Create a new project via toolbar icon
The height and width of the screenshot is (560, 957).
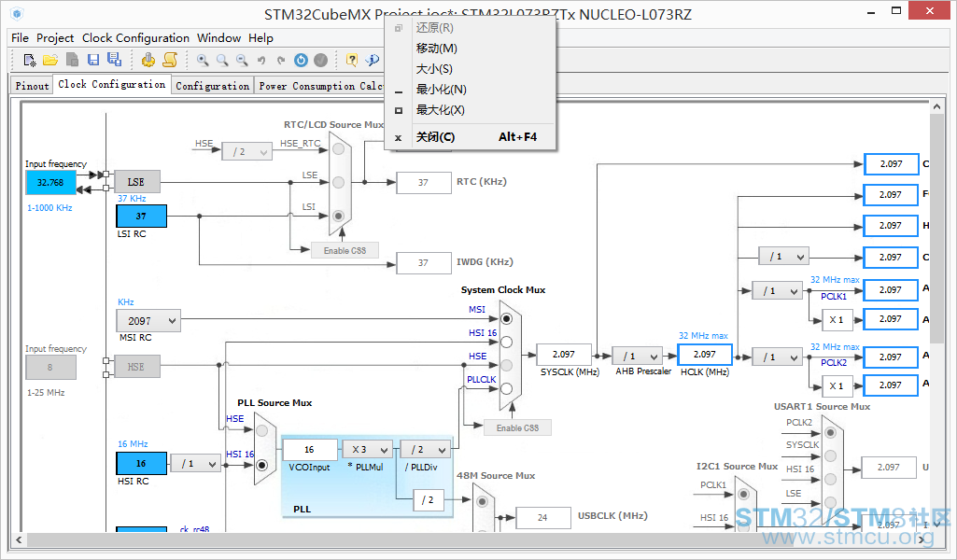point(29,60)
